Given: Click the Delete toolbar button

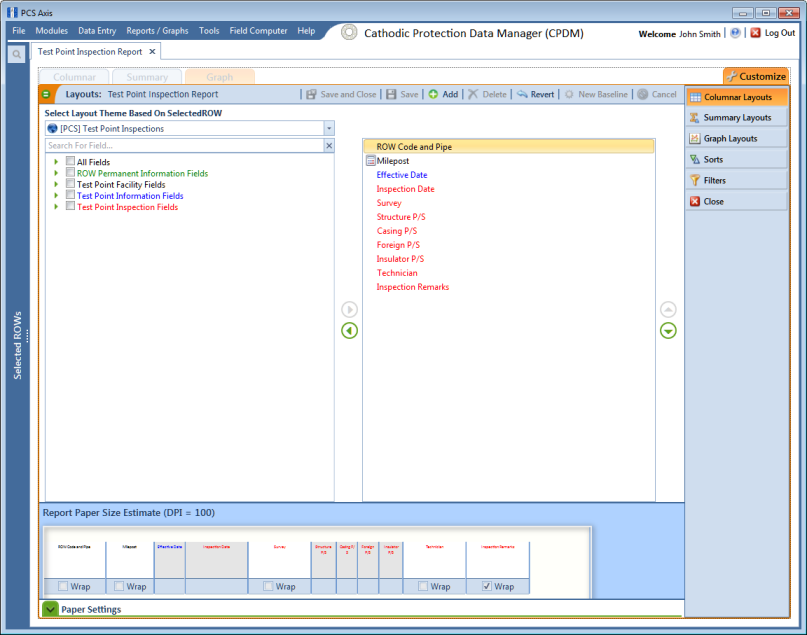Looking at the screenshot, I should (x=487, y=94).
